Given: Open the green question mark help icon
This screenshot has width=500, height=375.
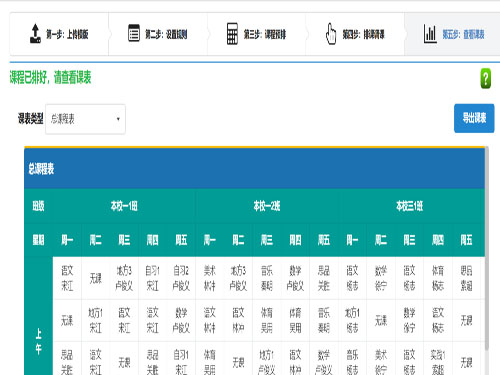Looking at the screenshot, I should pyautogui.click(x=486, y=78).
